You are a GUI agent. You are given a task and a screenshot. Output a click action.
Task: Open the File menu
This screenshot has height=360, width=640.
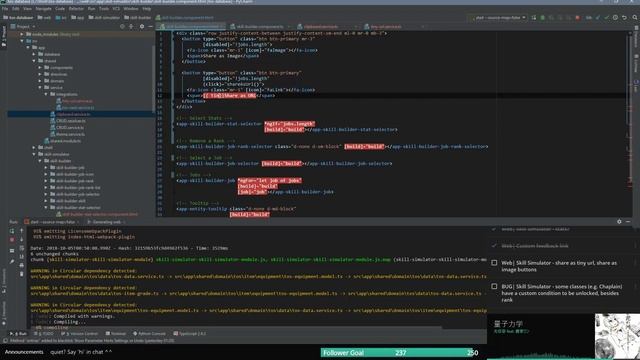[x=5, y=9]
